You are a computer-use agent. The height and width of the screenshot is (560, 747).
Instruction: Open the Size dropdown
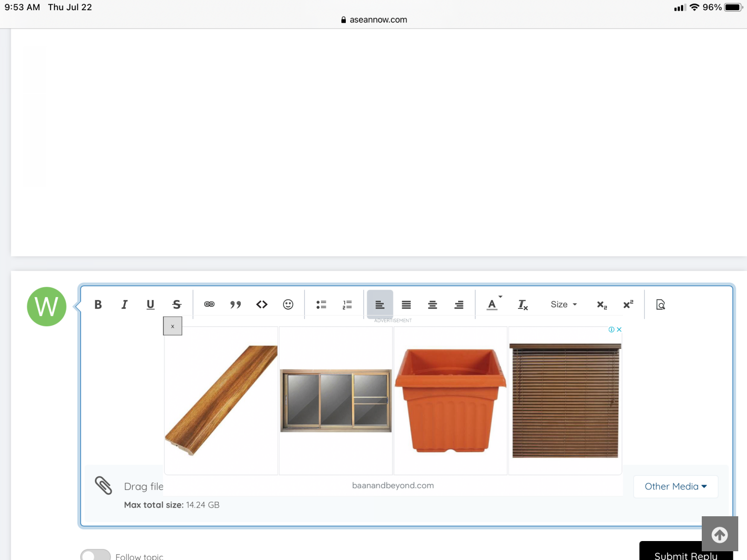(563, 305)
